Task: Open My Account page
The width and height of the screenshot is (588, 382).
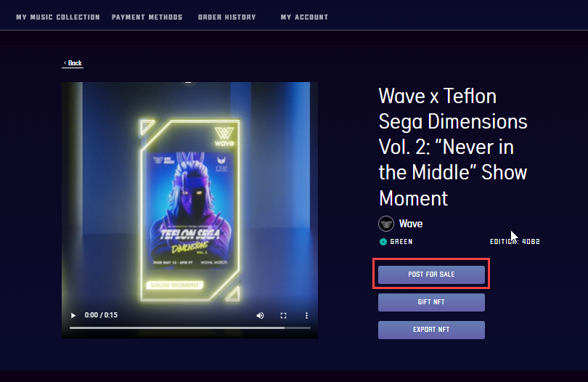Action: click(304, 17)
